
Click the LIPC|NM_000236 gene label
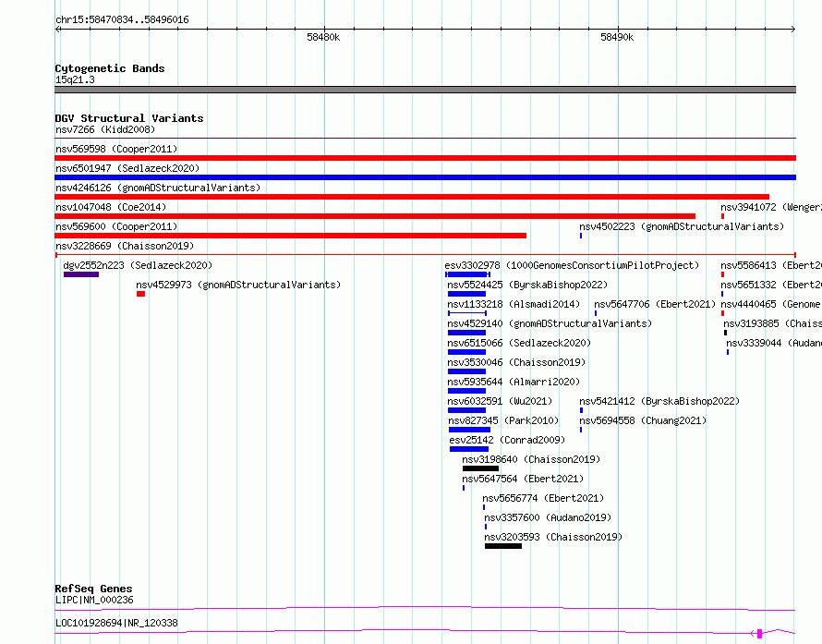click(94, 600)
